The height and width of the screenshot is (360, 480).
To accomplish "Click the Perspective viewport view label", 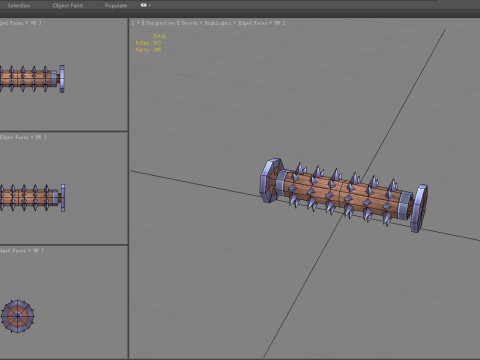I will pos(160,23).
